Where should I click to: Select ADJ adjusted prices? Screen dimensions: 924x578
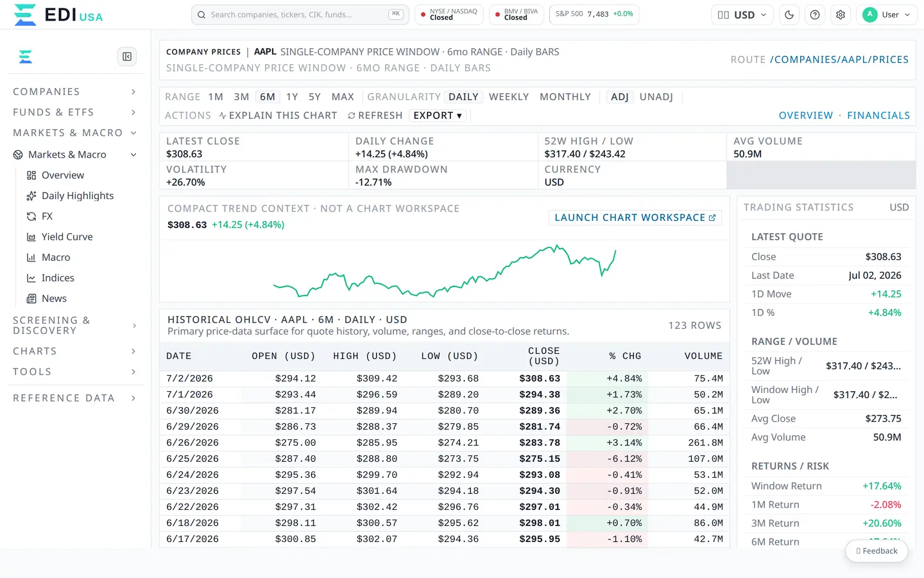point(620,97)
